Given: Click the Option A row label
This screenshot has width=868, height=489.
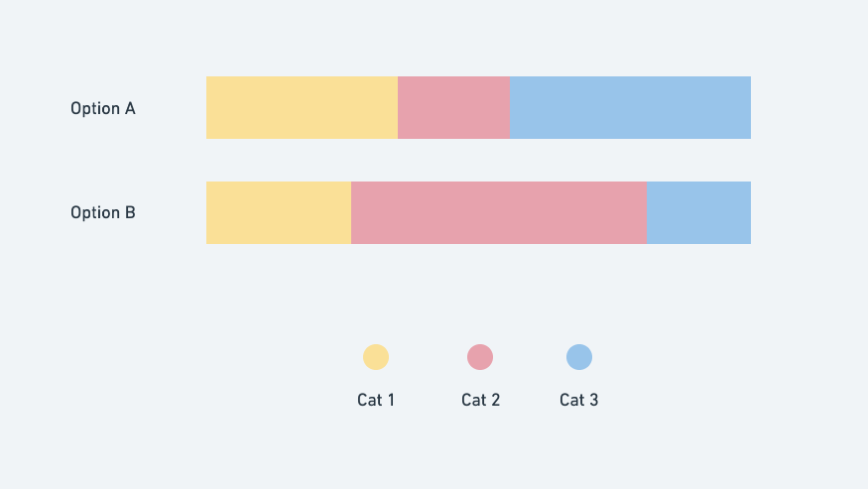Looking at the screenshot, I should pyautogui.click(x=103, y=108).
